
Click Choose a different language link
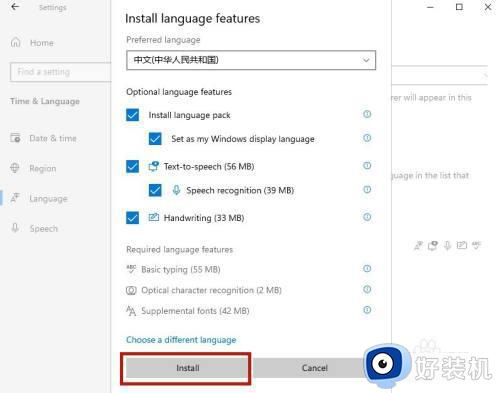point(181,340)
